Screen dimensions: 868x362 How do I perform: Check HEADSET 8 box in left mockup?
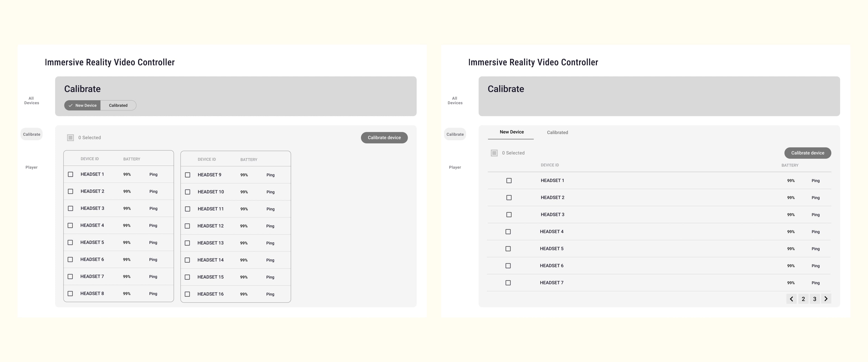tap(70, 294)
